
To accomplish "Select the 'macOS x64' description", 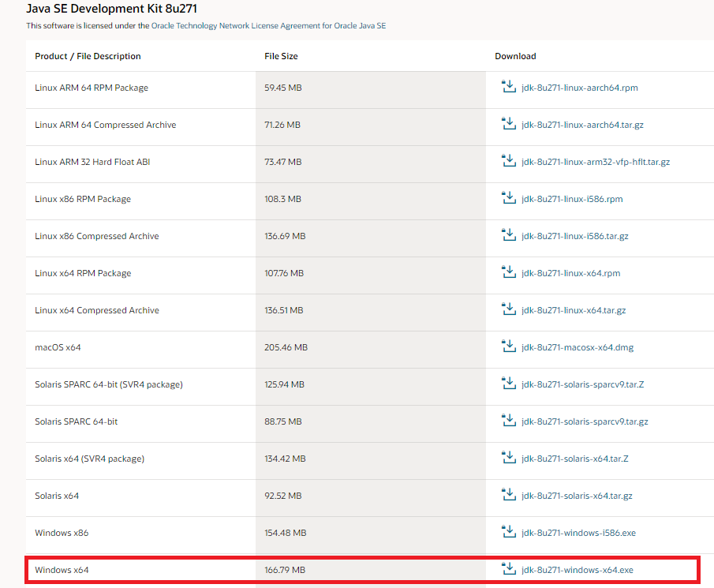I will [58, 347].
